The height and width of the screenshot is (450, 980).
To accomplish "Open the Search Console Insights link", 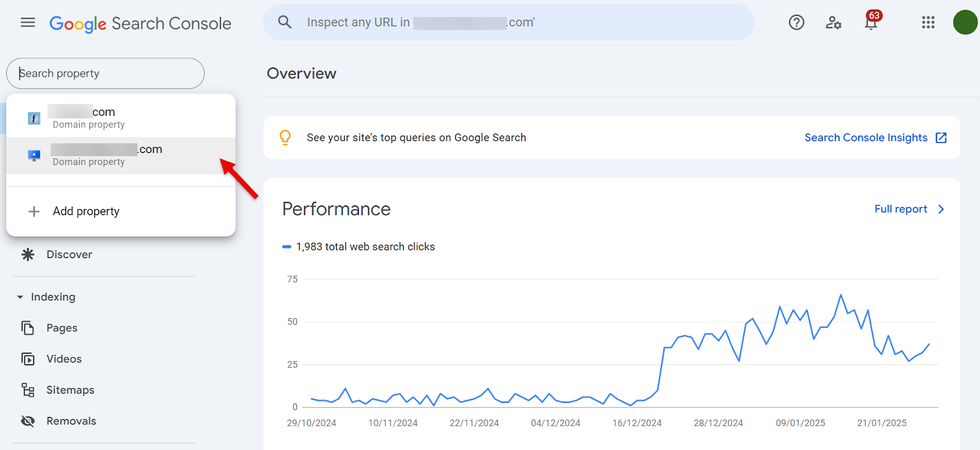I will (866, 138).
